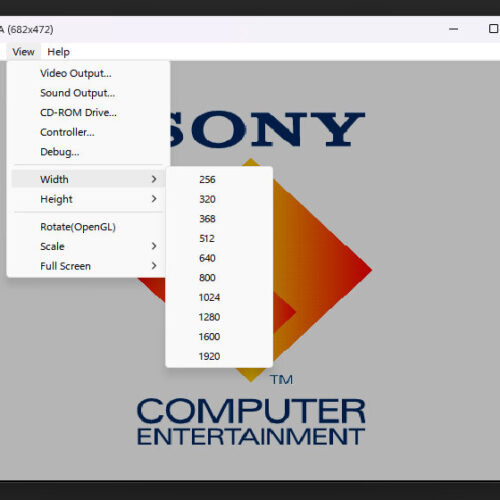This screenshot has height=500, width=500.
Task: Set width to 1920
Action: 219,356
